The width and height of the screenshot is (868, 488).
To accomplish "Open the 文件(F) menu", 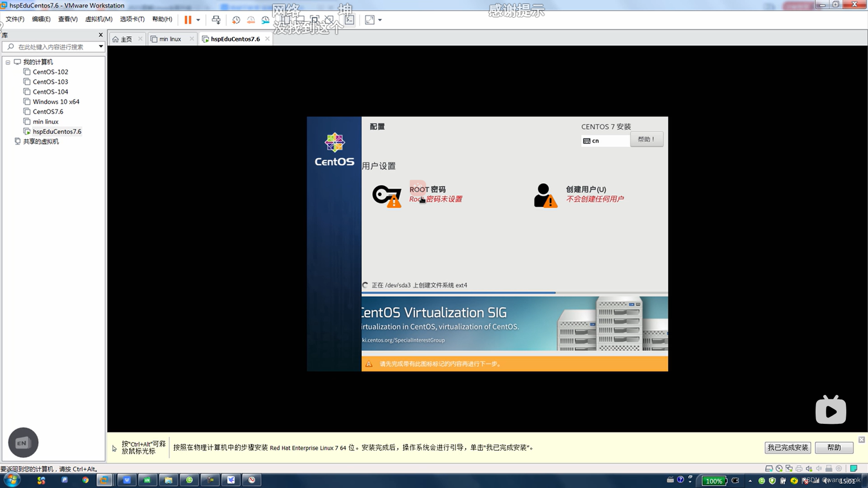I will pos(15,19).
